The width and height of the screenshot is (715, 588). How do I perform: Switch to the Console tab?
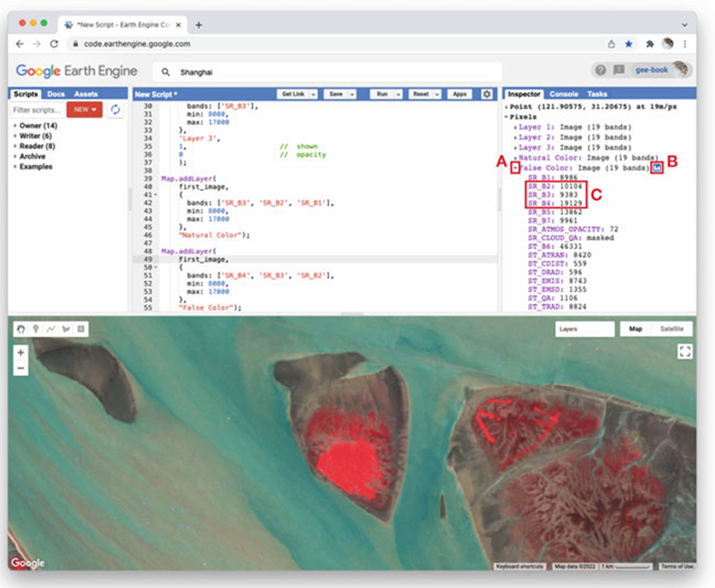(564, 94)
